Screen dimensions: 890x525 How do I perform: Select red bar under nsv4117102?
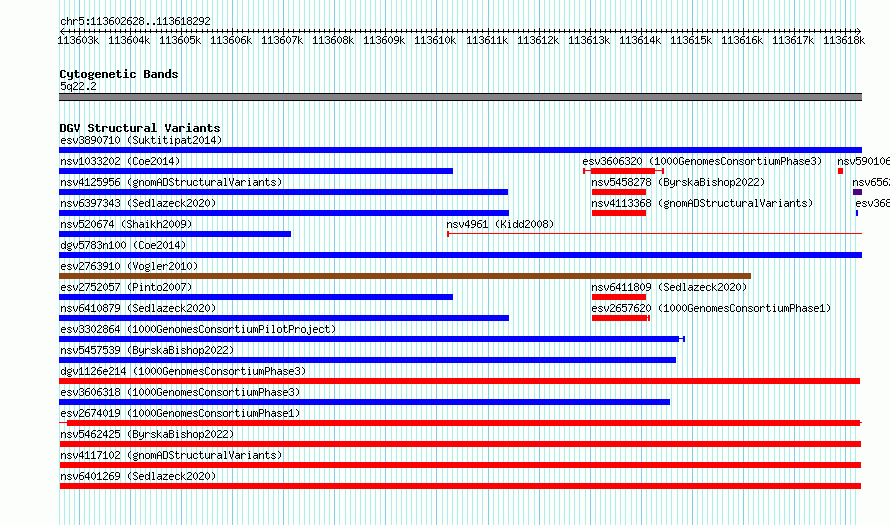tap(460, 465)
